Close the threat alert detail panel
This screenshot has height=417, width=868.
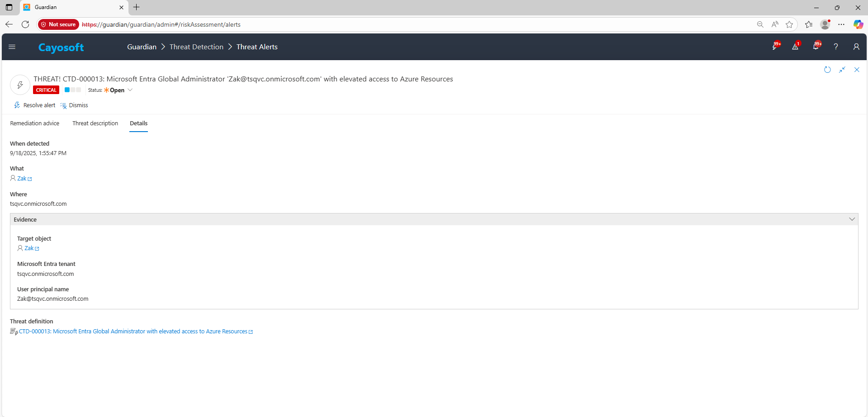857,70
